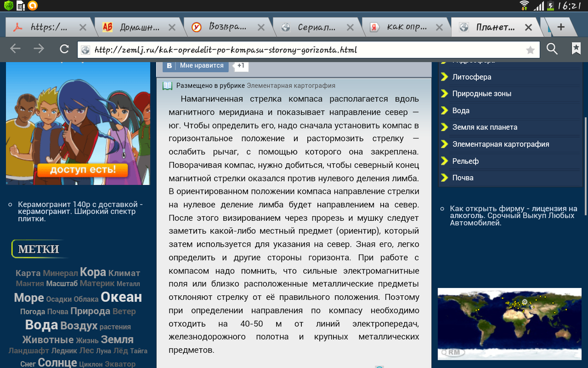Image resolution: width=588 pixels, height=368 pixels.
Task: Switch to the 'как опр...' tab
Action: coord(406,27)
